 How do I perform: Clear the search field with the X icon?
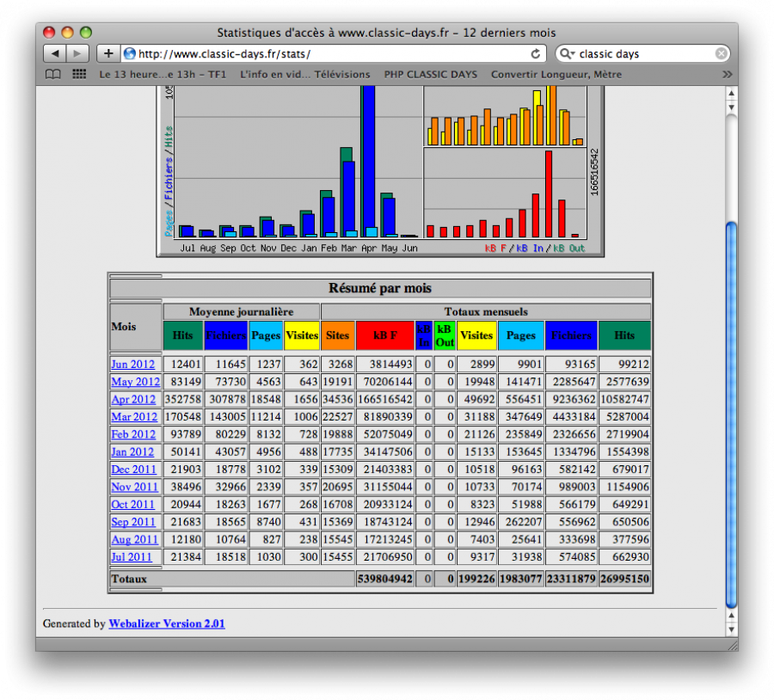pyautogui.click(x=722, y=53)
